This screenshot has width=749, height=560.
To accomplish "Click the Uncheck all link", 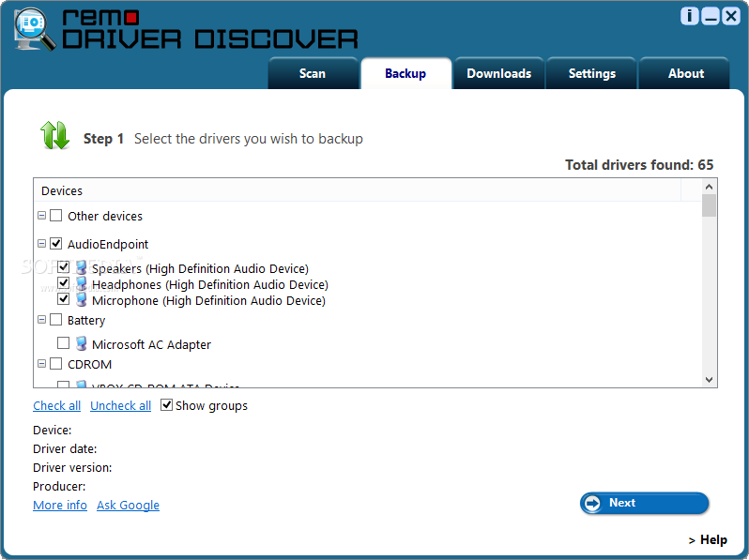I will (120, 405).
